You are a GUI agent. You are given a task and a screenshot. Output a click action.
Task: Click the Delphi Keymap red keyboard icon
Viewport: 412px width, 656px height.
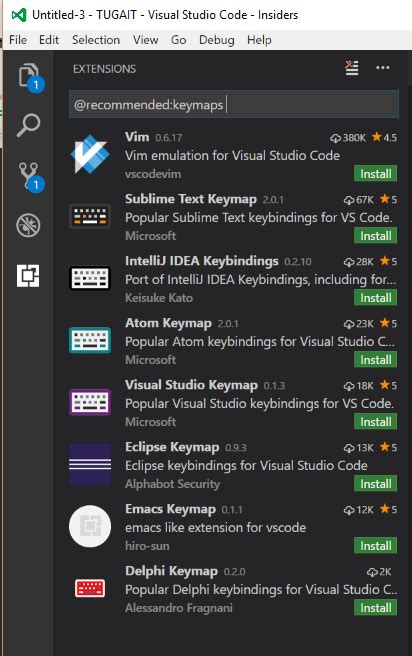[x=90, y=589]
